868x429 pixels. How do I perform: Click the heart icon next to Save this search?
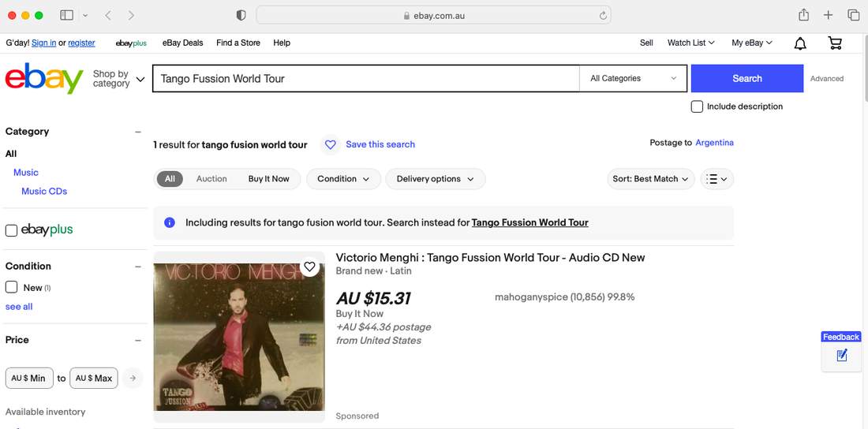(330, 144)
